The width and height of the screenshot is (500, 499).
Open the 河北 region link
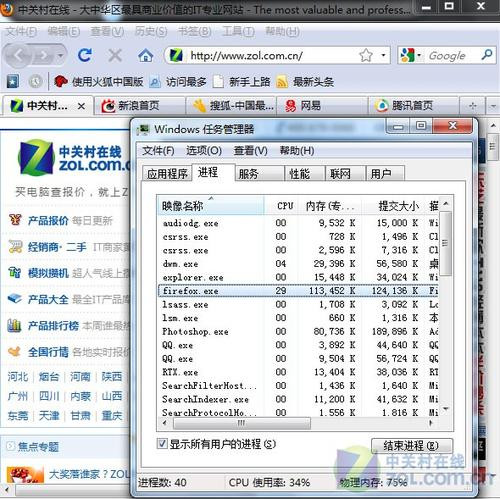[x=18, y=377]
